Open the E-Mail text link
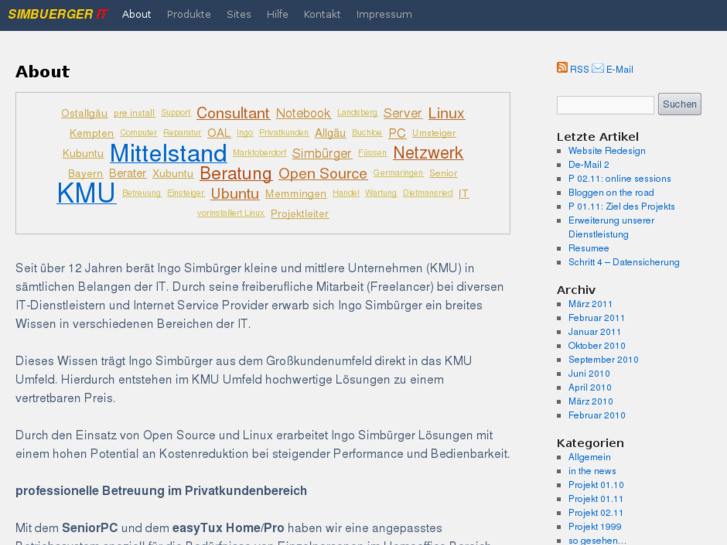 pyautogui.click(x=619, y=70)
